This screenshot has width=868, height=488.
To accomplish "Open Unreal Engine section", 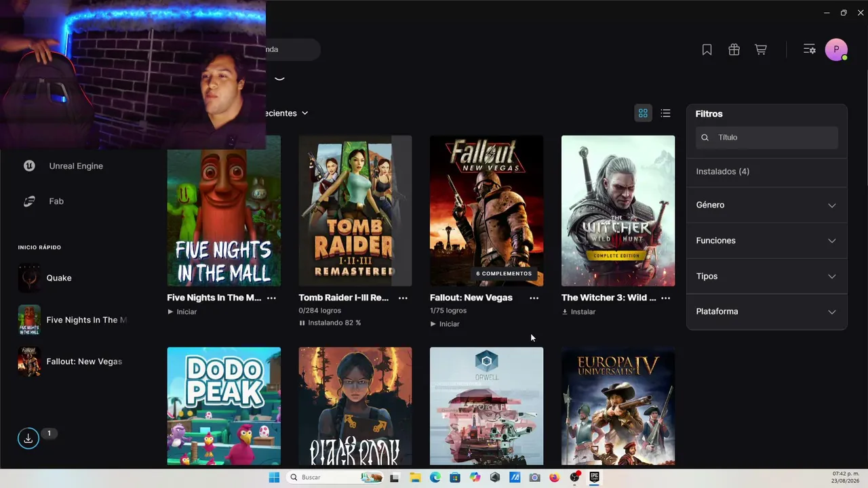I will coord(76,166).
